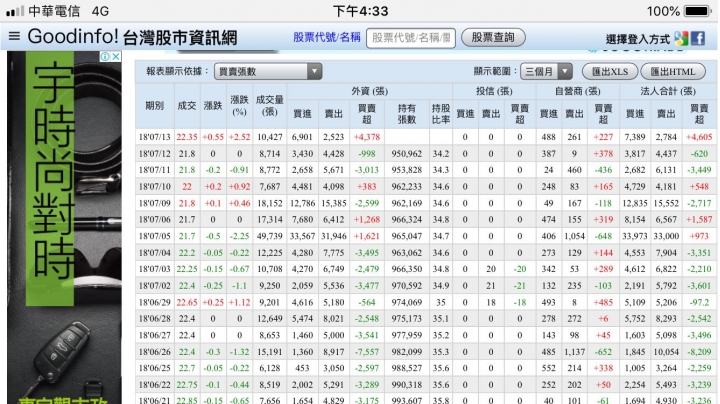Select the 18'07/04 date cell

click(x=154, y=252)
